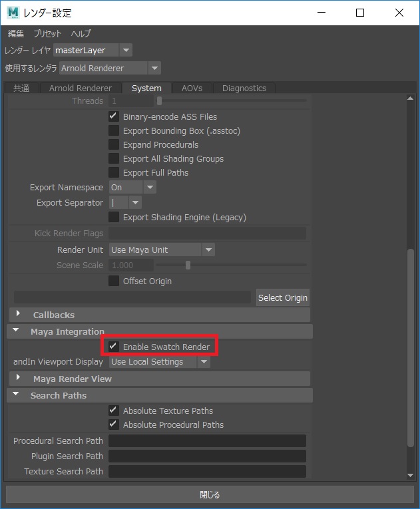Screen dimensions: 420x509
Task: Click the Threads value field
Action: [131, 101]
